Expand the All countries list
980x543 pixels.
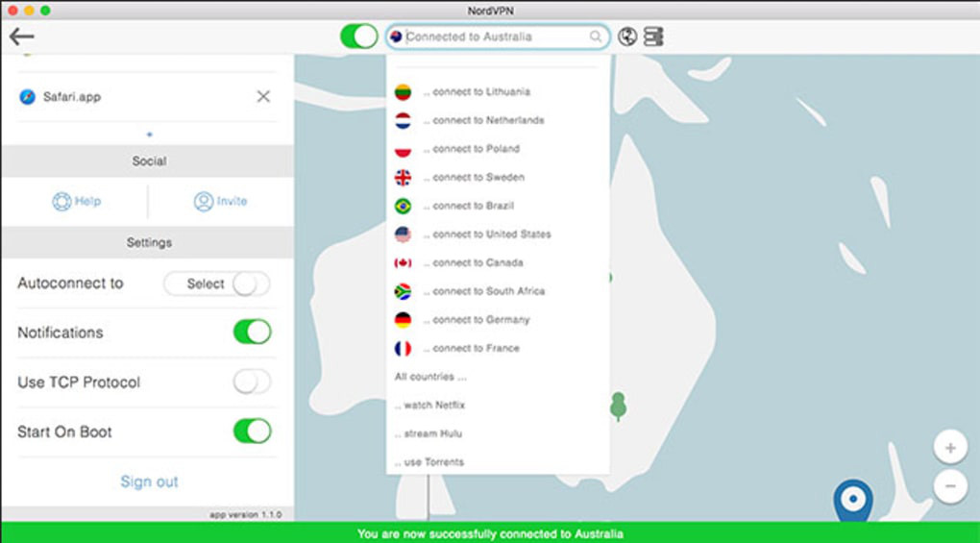(430, 377)
